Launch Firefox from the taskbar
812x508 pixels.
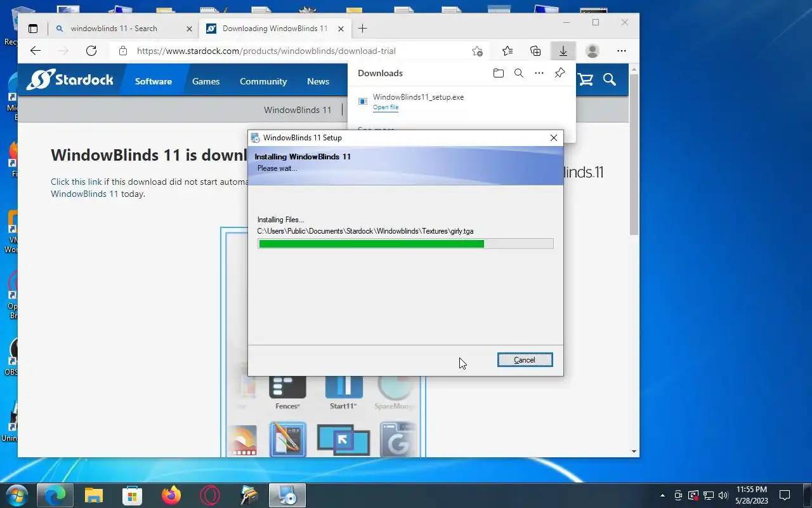coord(171,495)
